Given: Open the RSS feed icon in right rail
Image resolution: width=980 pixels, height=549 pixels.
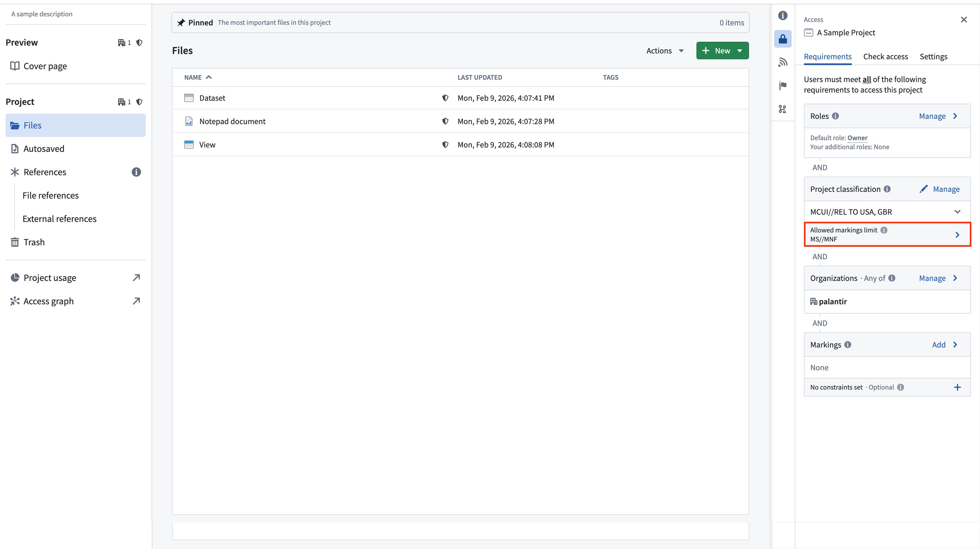Looking at the screenshot, I should 783,62.
